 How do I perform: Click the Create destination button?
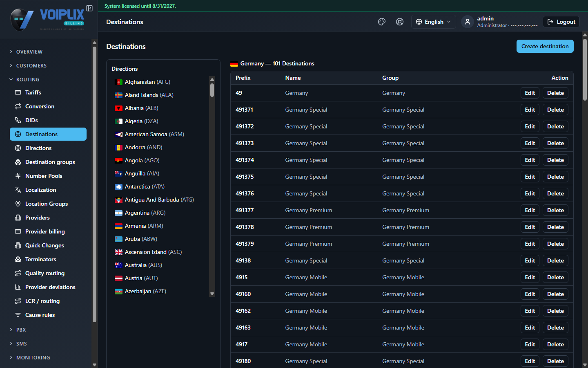point(545,46)
